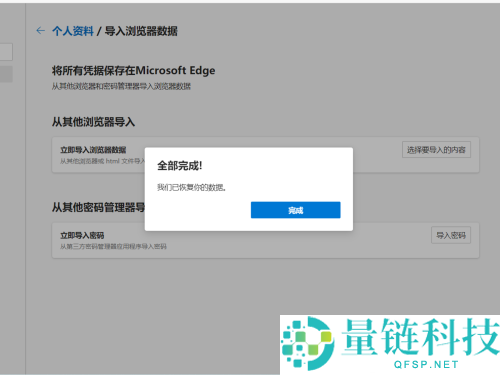
Task: Click the 导入密码 button
Action: pyautogui.click(x=451, y=235)
